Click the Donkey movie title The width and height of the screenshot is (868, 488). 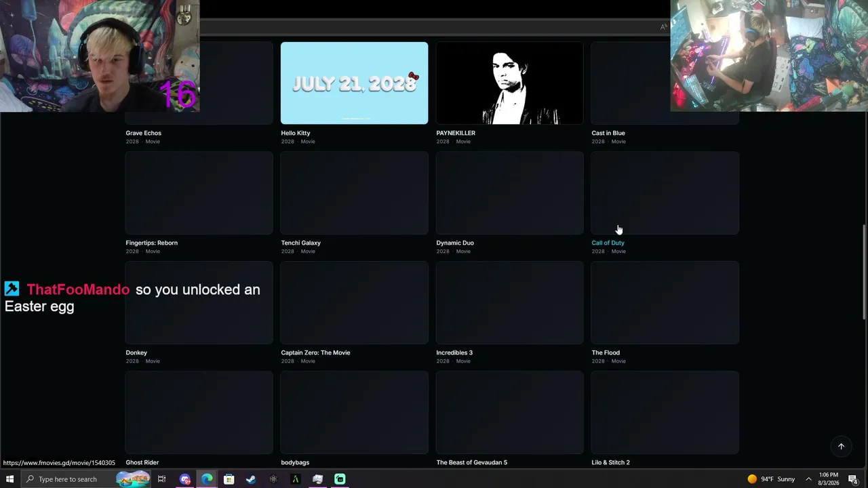(136, 352)
